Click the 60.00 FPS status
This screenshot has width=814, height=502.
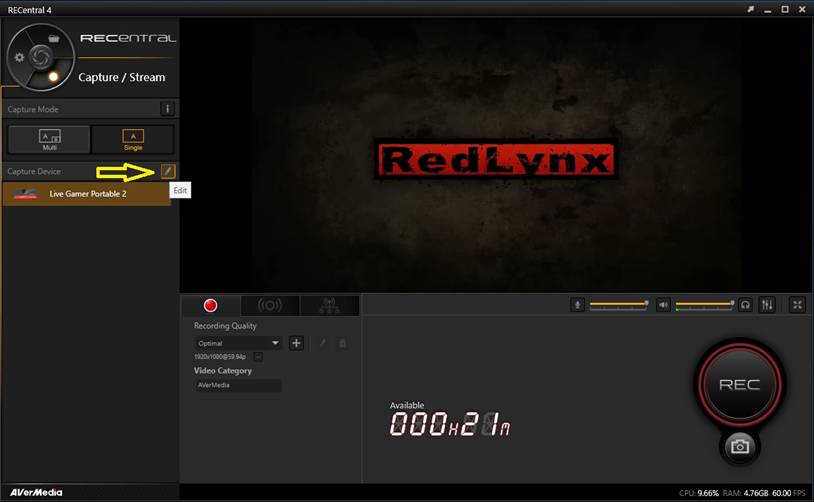789,493
